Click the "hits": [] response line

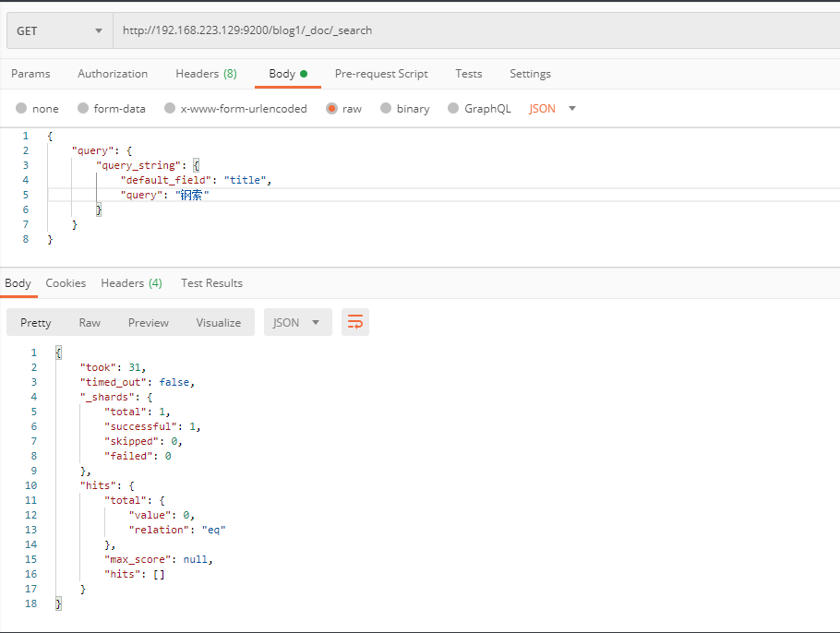tap(135, 574)
